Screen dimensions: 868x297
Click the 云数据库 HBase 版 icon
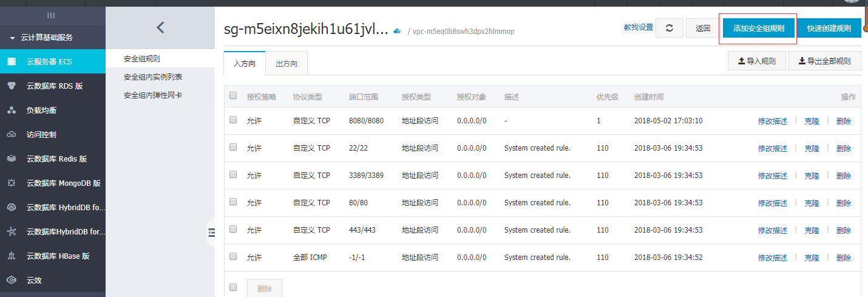pos(11,256)
